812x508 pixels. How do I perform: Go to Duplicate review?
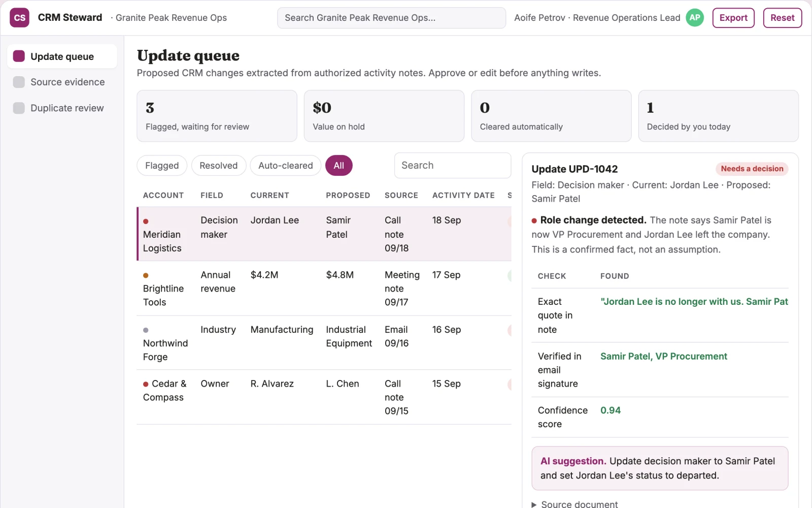pos(62,108)
